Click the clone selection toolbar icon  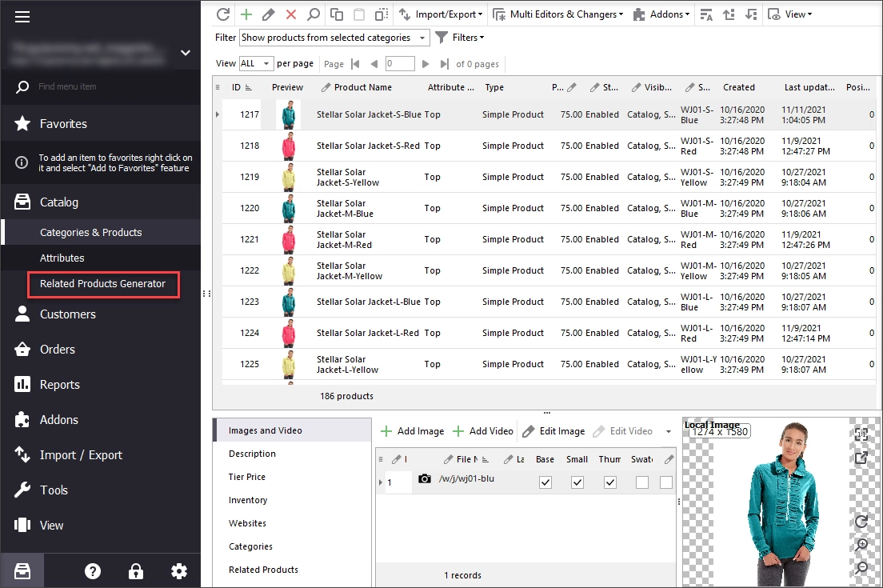coord(382,14)
